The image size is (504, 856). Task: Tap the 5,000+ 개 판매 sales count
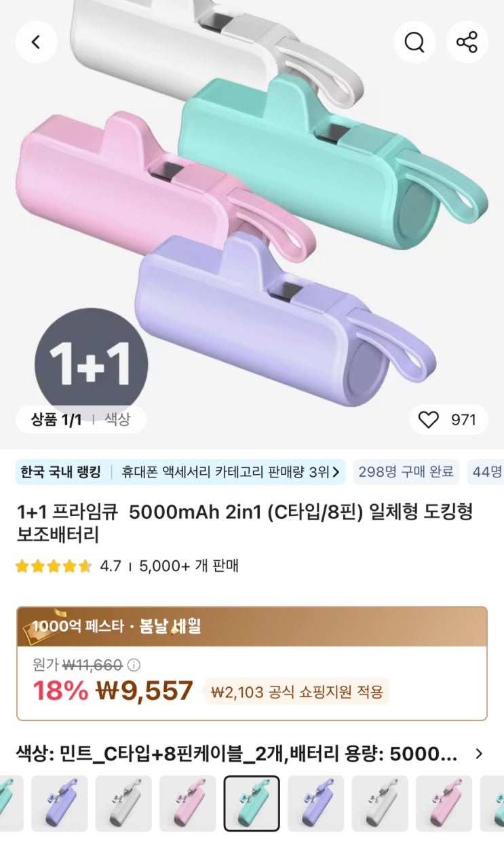tap(189, 566)
